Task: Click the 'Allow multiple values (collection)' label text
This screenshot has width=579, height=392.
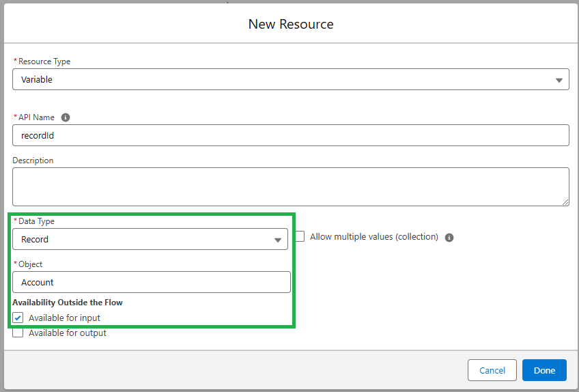Action: click(373, 237)
